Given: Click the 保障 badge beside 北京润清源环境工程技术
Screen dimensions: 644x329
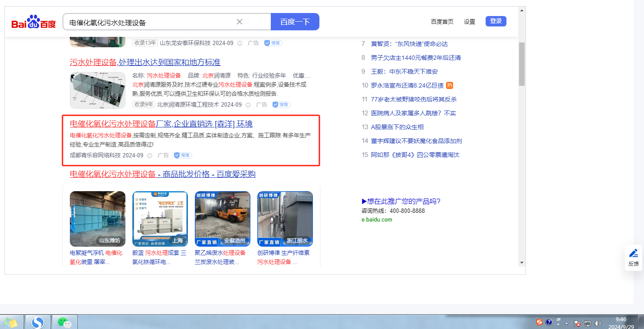Looking at the screenshot, I should pos(282,104).
